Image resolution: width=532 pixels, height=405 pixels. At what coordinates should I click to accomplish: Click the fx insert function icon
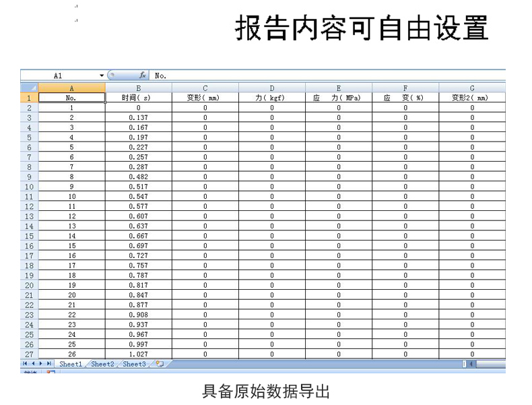(143, 76)
